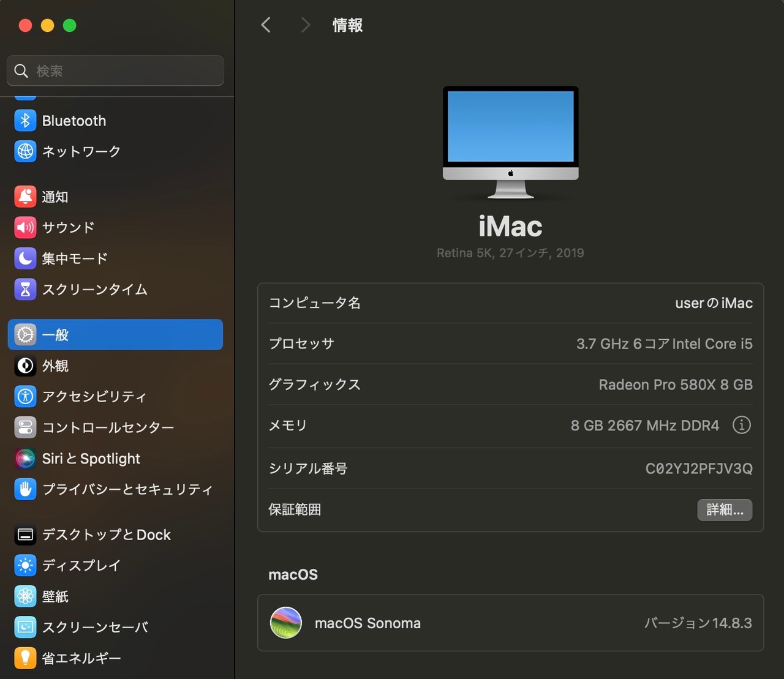Screen dimensions: 784x679
Task: Select the アクセシビリティ sidebar icon
Action: tap(25, 397)
